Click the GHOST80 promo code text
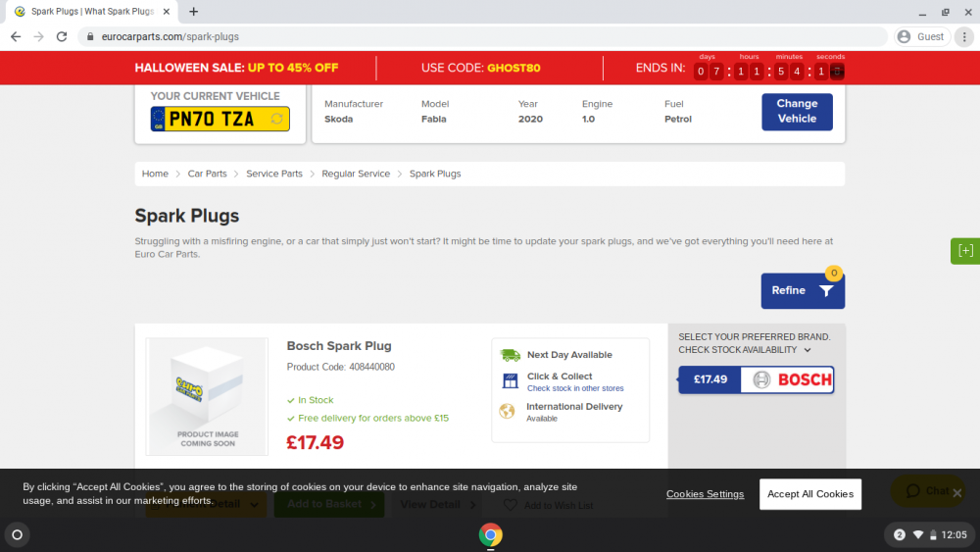980x552 pixels. (514, 68)
